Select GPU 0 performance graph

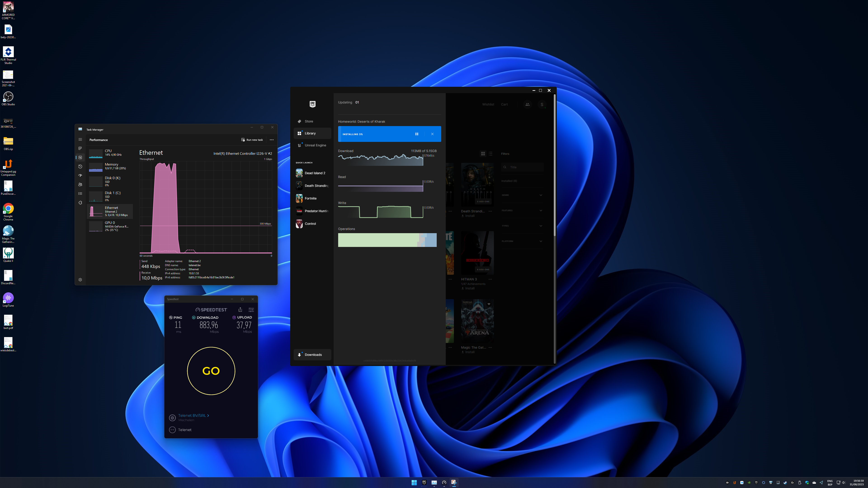click(110, 226)
